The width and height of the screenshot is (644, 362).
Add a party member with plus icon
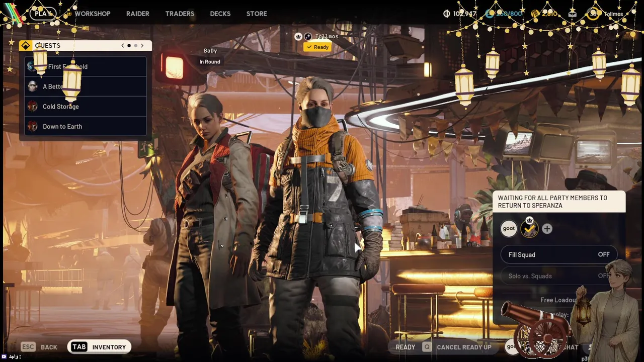(x=547, y=229)
